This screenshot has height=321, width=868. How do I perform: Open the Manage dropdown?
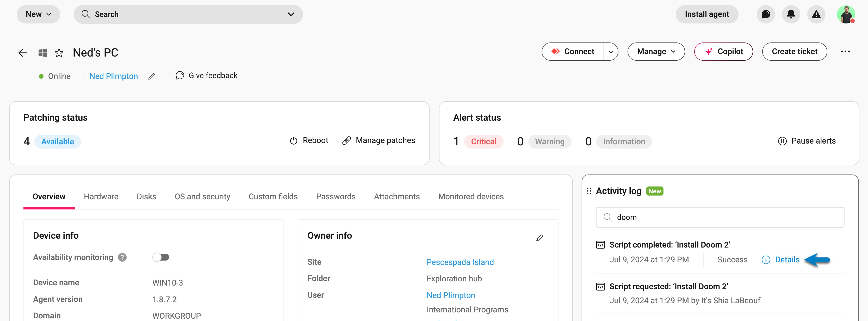point(656,52)
